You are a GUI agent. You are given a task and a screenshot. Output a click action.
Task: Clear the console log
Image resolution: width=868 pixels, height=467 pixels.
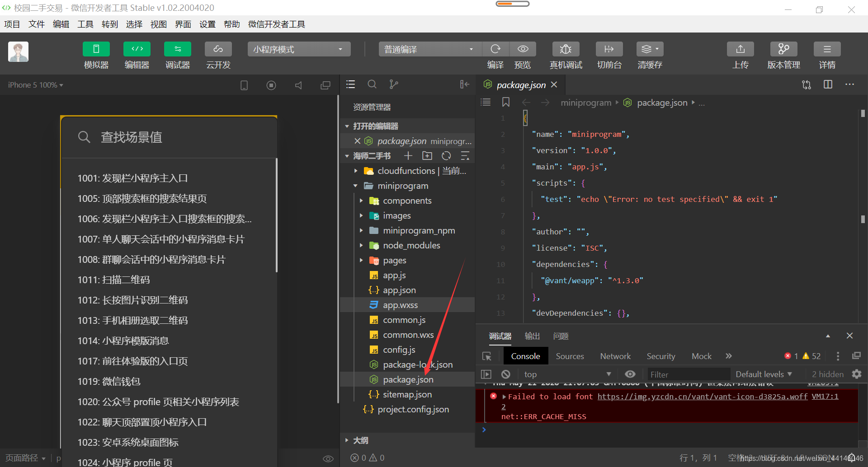pyautogui.click(x=506, y=374)
